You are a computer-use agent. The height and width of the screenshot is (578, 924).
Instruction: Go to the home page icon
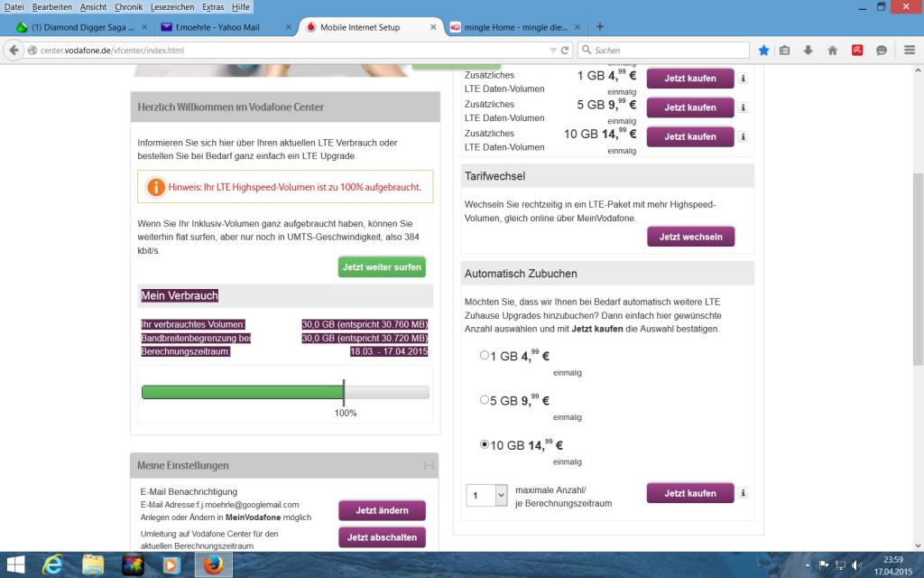click(833, 51)
